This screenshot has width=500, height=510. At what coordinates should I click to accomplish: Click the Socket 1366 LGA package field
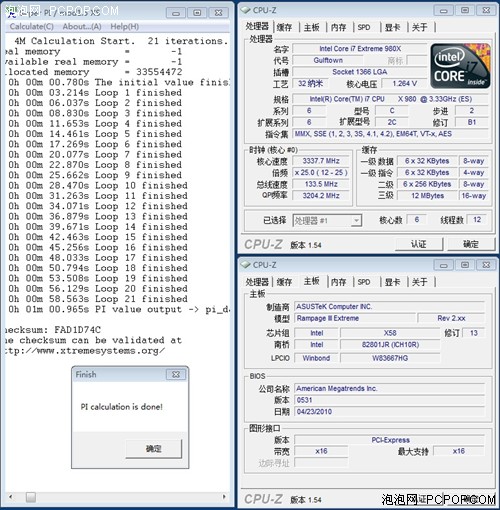(x=360, y=72)
